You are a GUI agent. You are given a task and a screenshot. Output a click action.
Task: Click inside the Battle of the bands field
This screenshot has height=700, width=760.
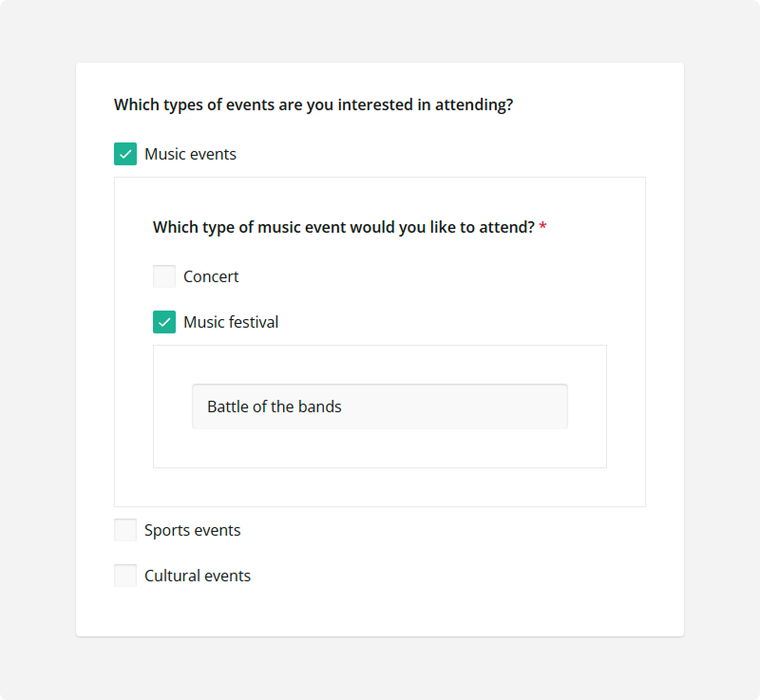pyautogui.click(x=379, y=406)
